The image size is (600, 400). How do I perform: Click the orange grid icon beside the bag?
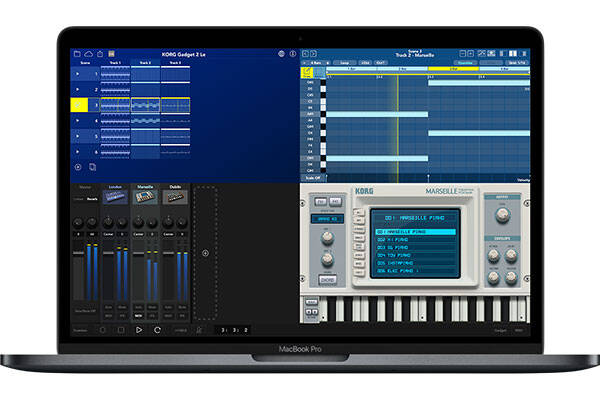pos(111,54)
